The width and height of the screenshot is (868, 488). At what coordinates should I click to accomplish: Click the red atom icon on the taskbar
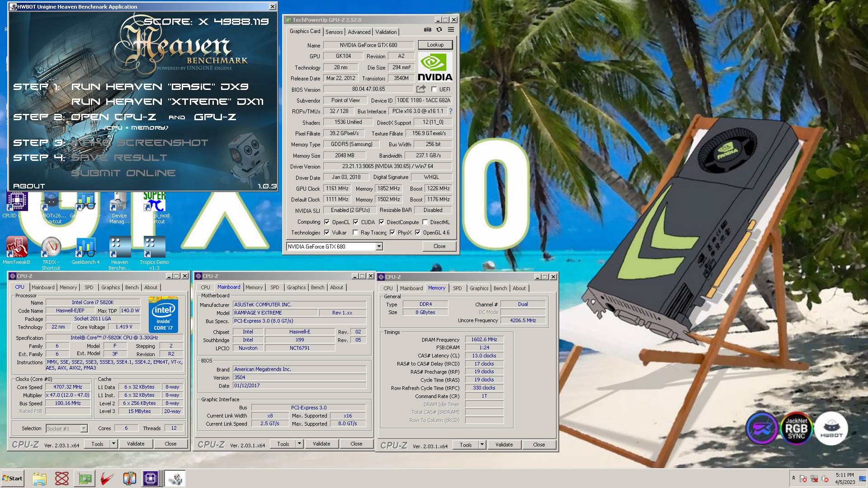point(62,479)
